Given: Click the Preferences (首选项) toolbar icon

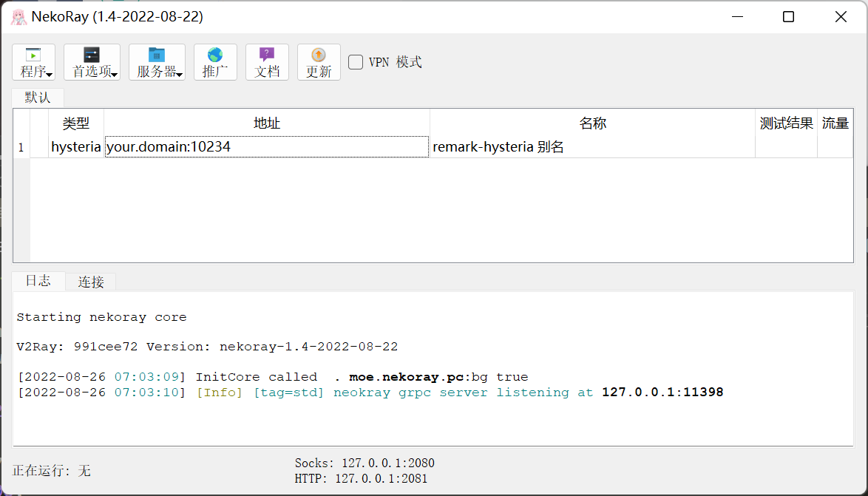Looking at the screenshot, I should (x=91, y=55).
